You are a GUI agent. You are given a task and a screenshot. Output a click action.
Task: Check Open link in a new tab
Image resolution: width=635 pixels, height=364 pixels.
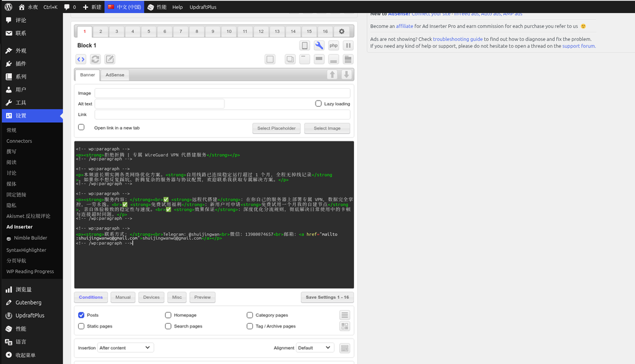(81, 127)
